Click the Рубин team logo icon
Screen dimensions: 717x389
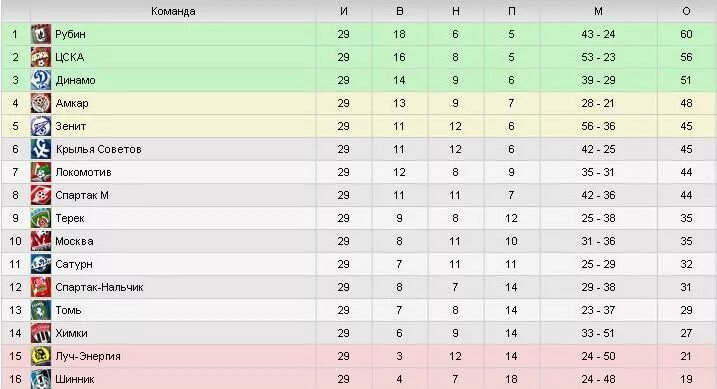(41, 34)
